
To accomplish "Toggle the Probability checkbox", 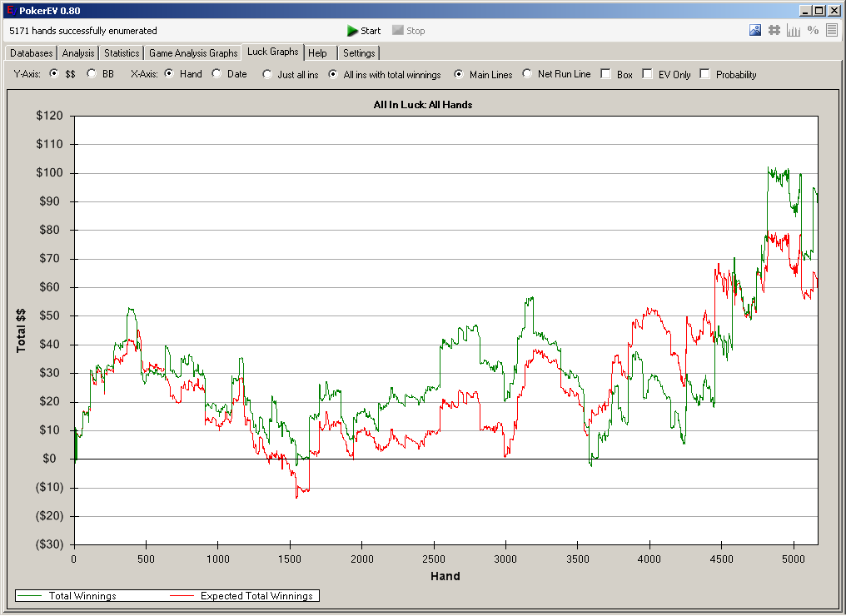I will [x=704, y=74].
